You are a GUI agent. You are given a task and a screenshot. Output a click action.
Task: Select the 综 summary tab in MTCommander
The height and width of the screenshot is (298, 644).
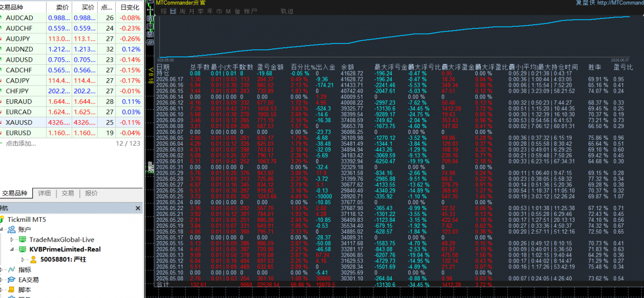[164, 11]
